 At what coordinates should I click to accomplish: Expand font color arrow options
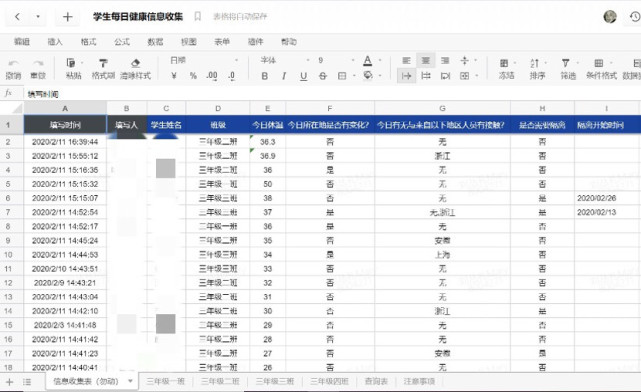point(380,60)
